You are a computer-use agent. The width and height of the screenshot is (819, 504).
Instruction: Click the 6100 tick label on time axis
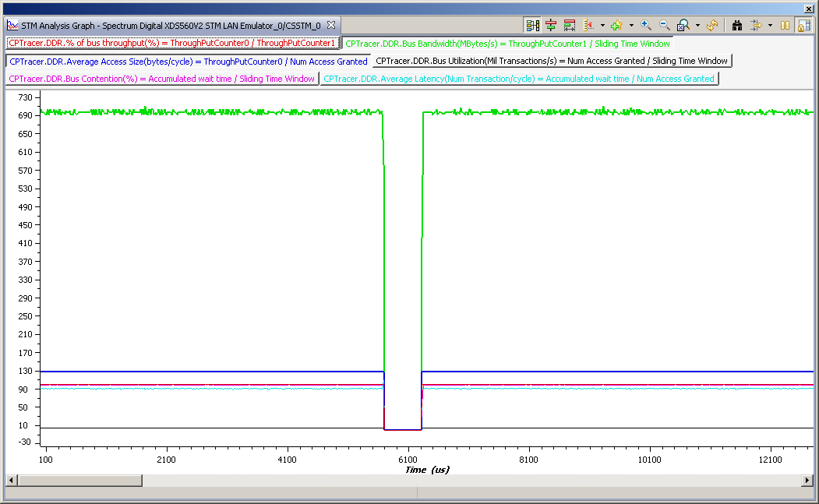click(408, 460)
